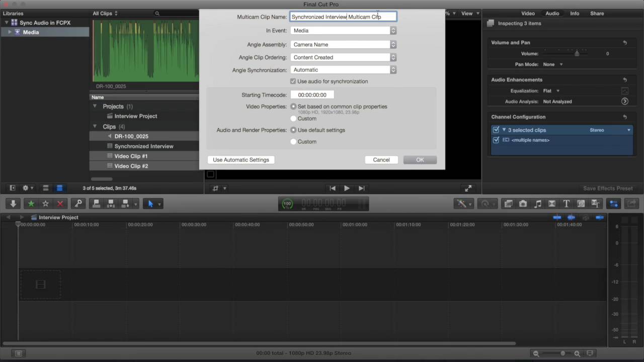Screen dimensions: 644x362
Task: Uncheck the '3 selected clips' channel checkbox
Action: [x=496, y=130]
